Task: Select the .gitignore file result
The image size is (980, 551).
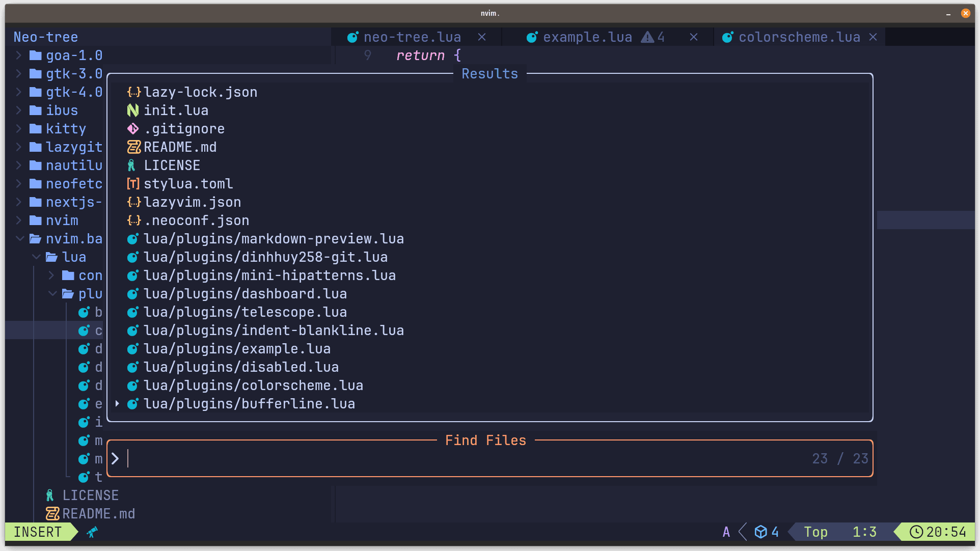Action: pos(184,128)
